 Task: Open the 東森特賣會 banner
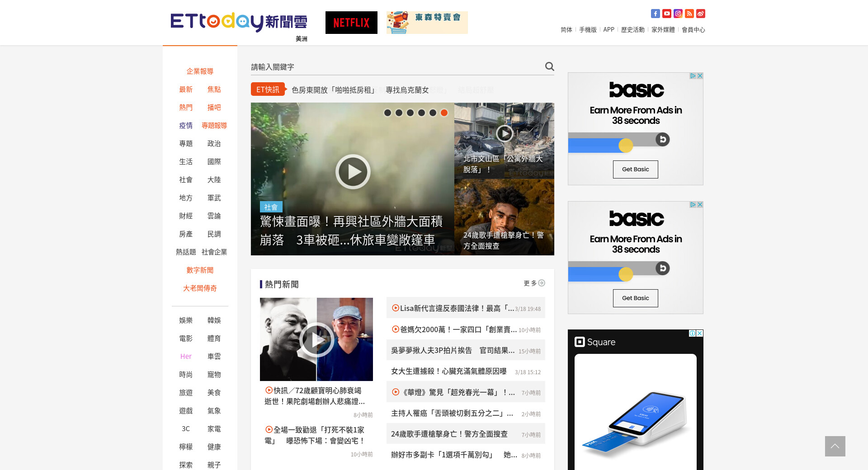(427, 23)
